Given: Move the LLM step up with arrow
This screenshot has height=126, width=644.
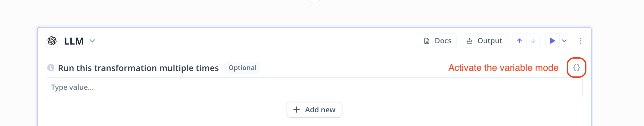Looking at the screenshot, I should [x=519, y=41].
